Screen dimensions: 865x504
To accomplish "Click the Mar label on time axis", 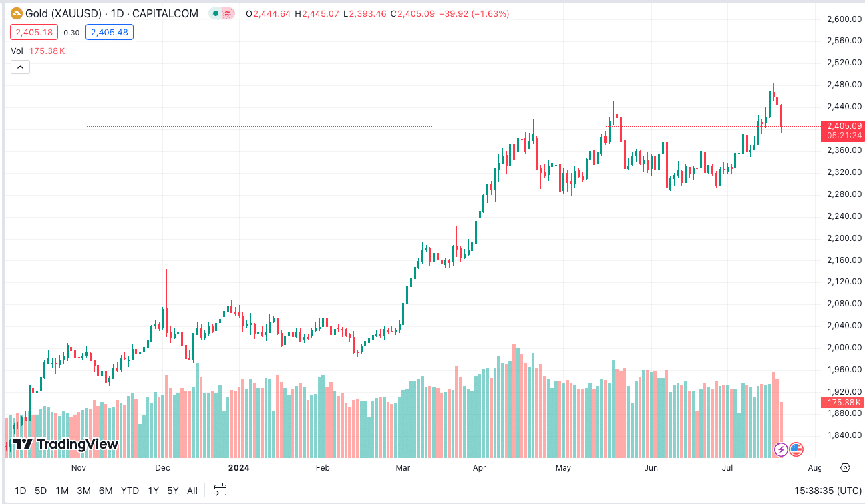I will coord(403,468).
